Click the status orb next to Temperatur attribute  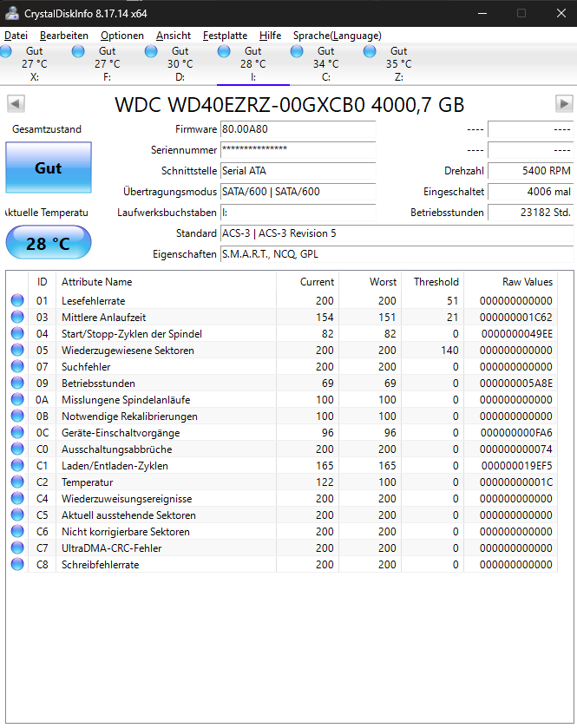coord(17,482)
